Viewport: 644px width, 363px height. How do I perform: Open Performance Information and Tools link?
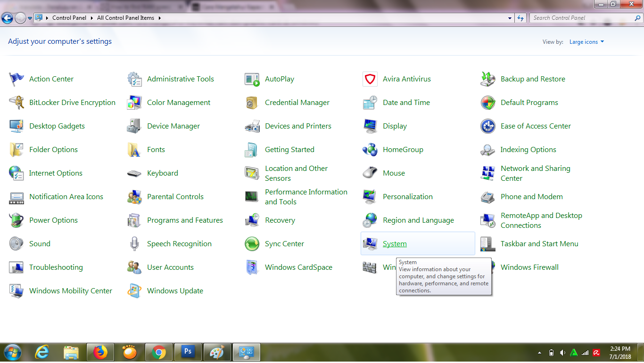pos(306,197)
